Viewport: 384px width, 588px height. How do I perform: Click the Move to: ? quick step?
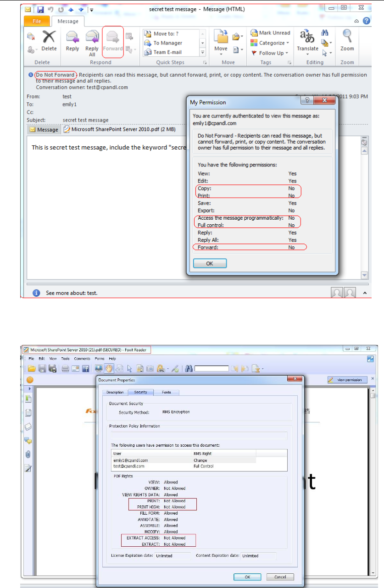(170, 33)
